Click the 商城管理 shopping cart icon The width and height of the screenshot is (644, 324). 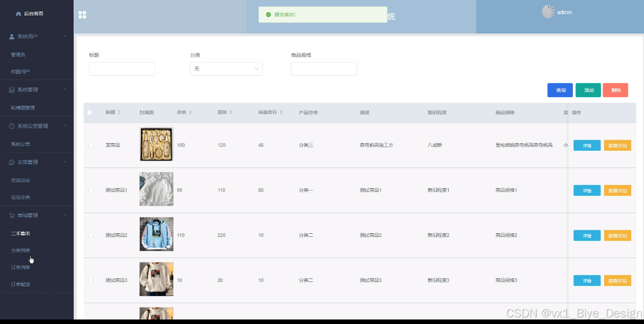[12, 215]
